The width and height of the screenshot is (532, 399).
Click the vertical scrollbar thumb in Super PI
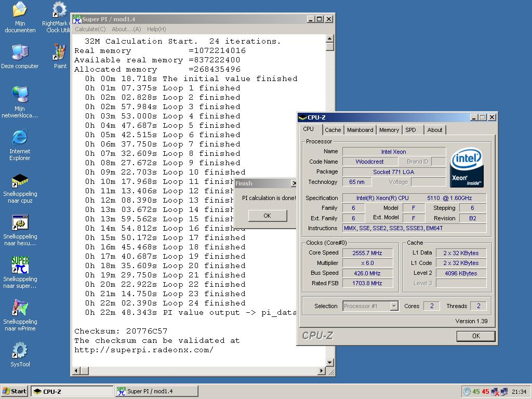coord(329,46)
